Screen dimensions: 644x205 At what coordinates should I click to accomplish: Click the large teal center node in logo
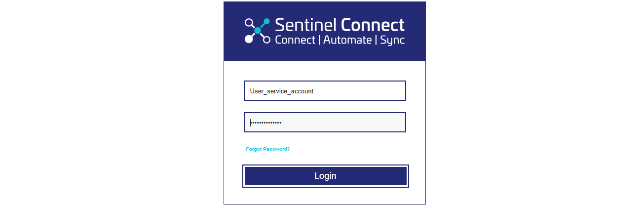pyautogui.click(x=257, y=31)
